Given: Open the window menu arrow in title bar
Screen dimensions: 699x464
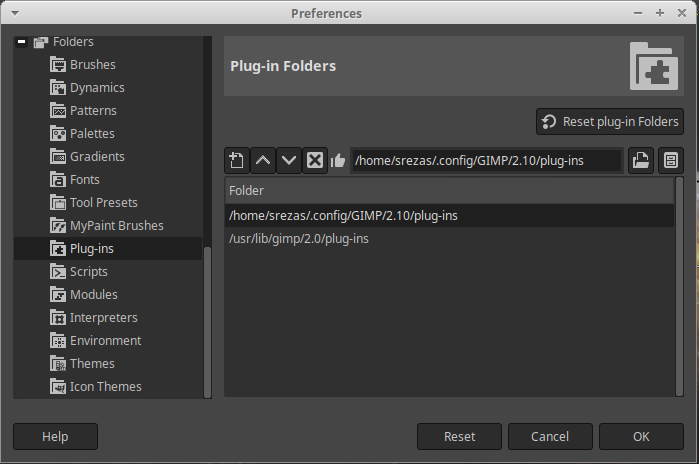Looking at the screenshot, I should point(15,13).
